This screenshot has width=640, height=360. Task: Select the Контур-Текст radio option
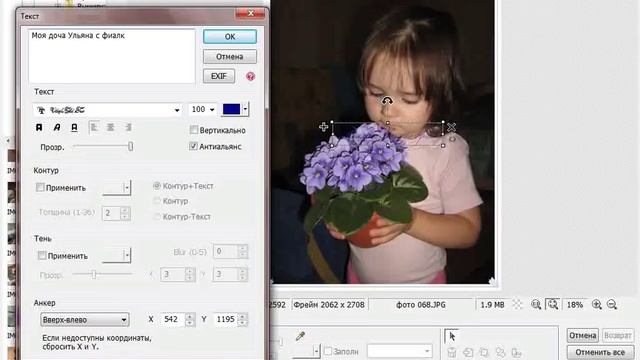tap(157, 216)
